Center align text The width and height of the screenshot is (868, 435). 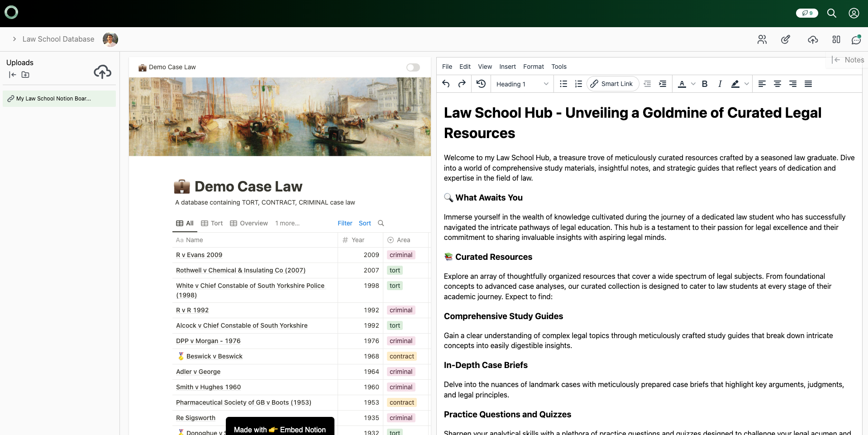pyautogui.click(x=777, y=84)
